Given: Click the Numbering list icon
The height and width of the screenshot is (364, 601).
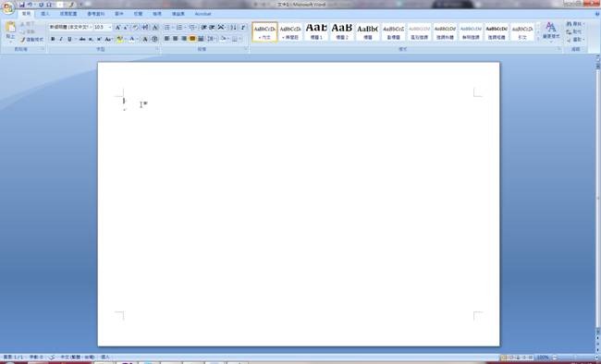Looking at the screenshot, I should [179, 28].
